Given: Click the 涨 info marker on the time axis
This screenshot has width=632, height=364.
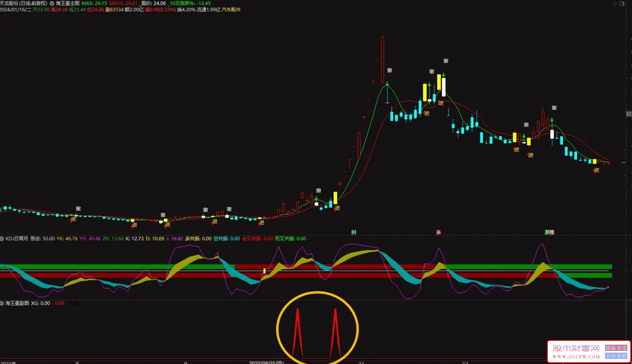Looking at the screenshot, I should (x=439, y=232).
